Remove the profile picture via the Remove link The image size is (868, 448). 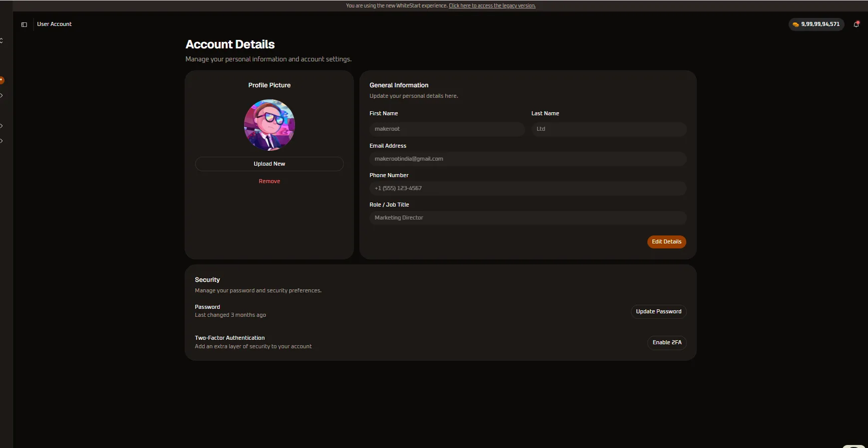[270, 181]
